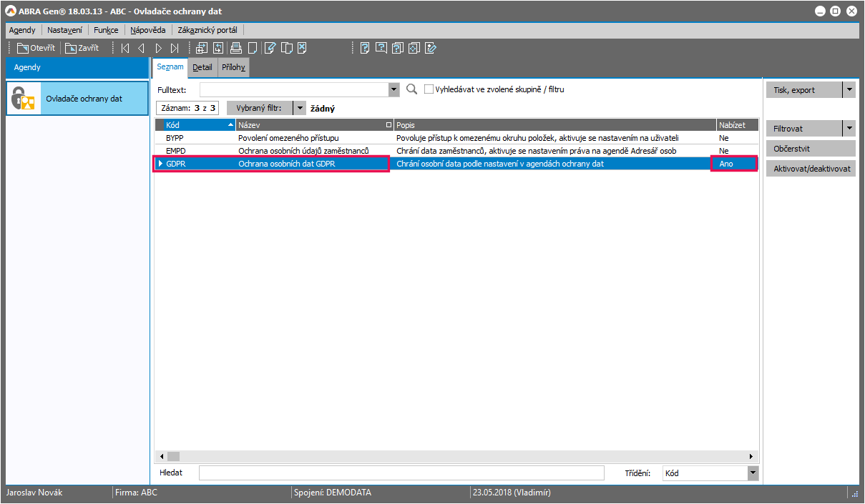The width and height of the screenshot is (865, 504).
Task: Expand the Třídění sorting combo box
Action: click(x=752, y=473)
